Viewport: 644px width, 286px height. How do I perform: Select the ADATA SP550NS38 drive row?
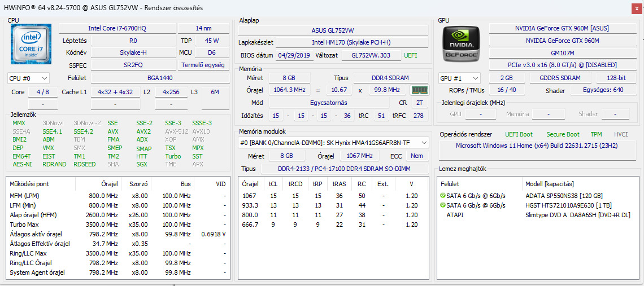tap(536, 196)
